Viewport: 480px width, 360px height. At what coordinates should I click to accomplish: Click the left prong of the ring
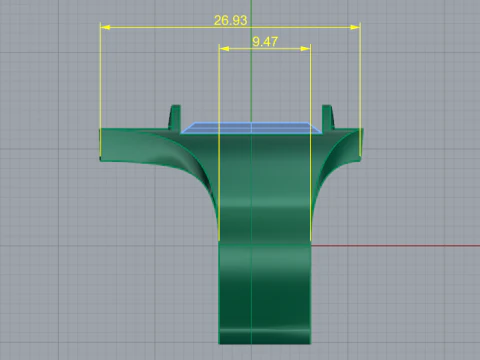175,117
